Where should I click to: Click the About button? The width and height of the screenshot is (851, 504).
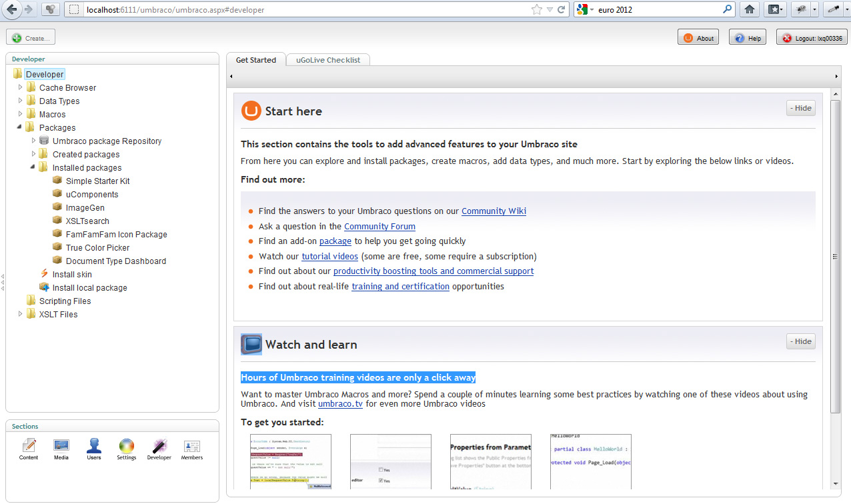click(x=698, y=38)
